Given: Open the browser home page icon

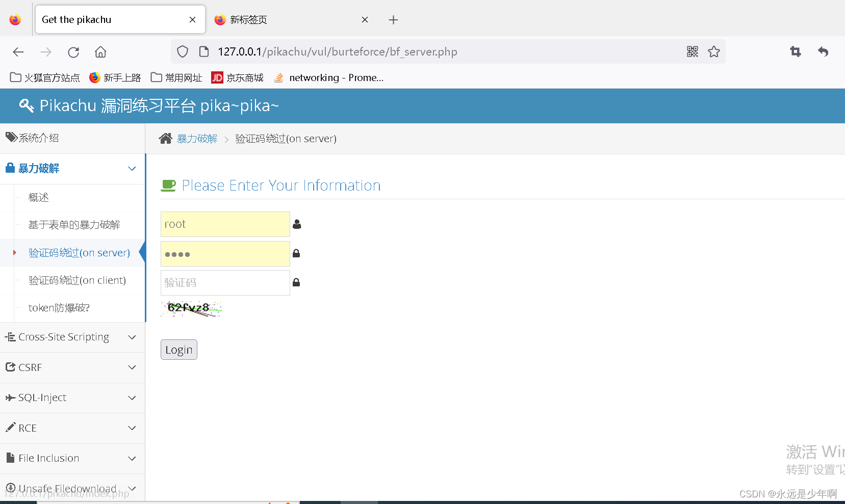Looking at the screenshot, I should pyautogui.click(x=100, y=52).
